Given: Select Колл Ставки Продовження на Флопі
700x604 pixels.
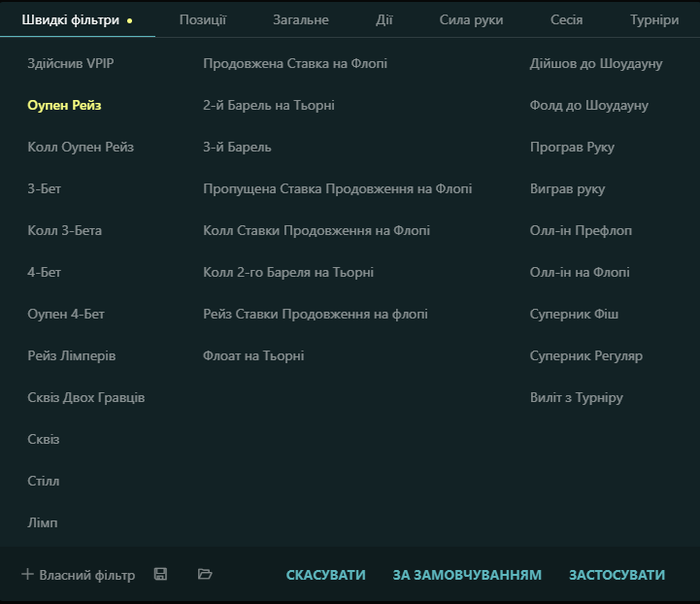Looking at the screenshot, I should tap(317, 230).
